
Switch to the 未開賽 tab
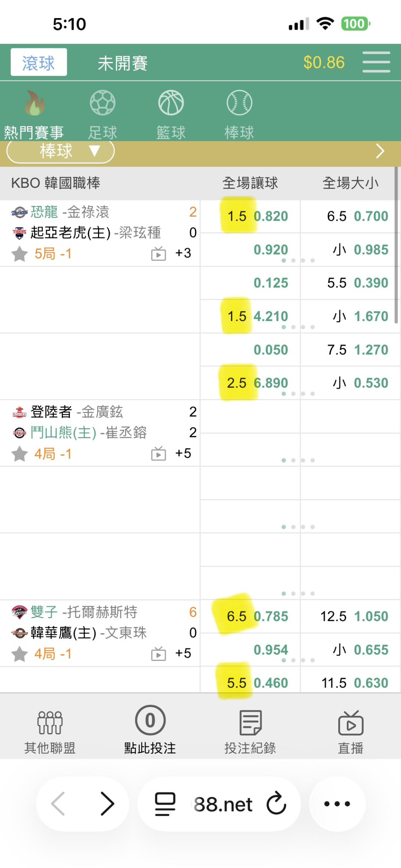coord(123,63)
